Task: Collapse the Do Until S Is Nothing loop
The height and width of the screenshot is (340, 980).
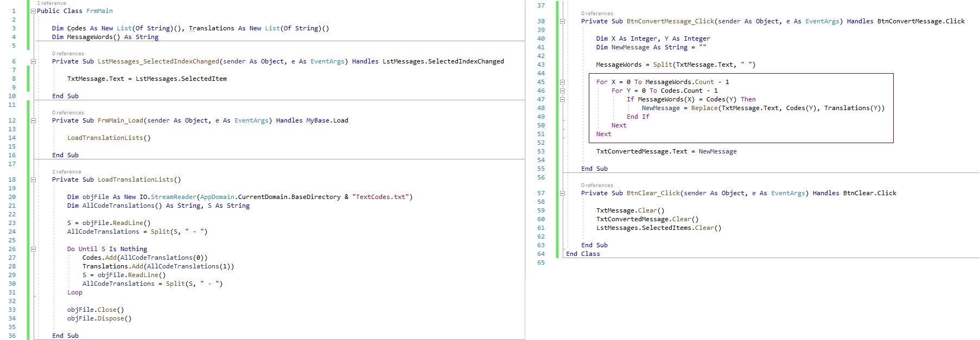Action: [33, 249]
